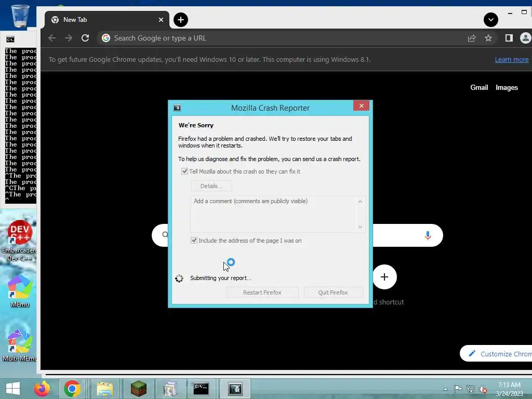Click the share page icon in address bar

(x=472, y=38)
